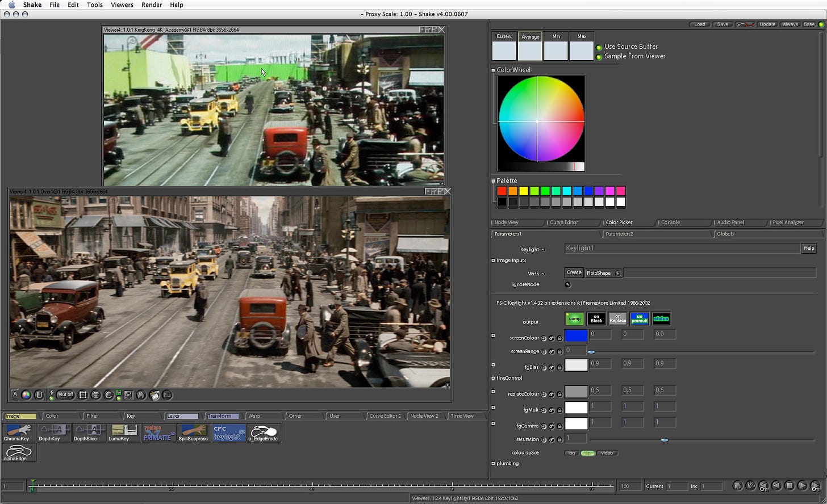Screen dimensions: 827x504
Task: Switch to the Node View tab
Action: click(518, 222)
